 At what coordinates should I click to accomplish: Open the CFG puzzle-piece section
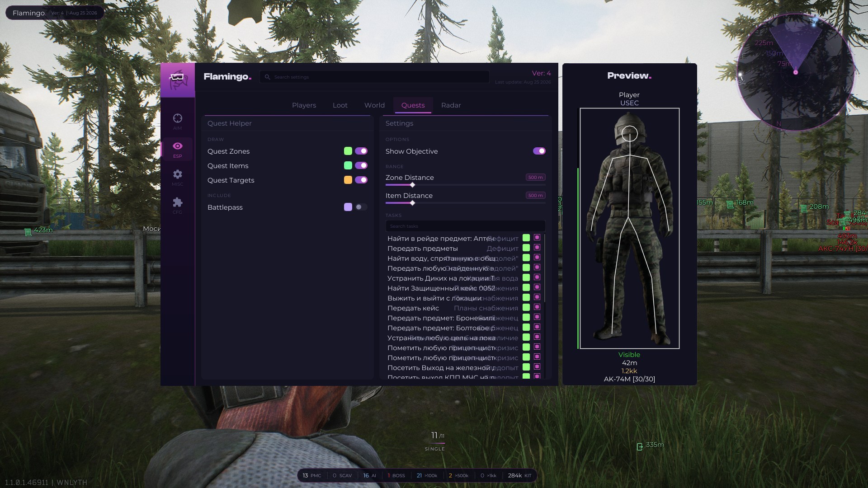[177, 205]
